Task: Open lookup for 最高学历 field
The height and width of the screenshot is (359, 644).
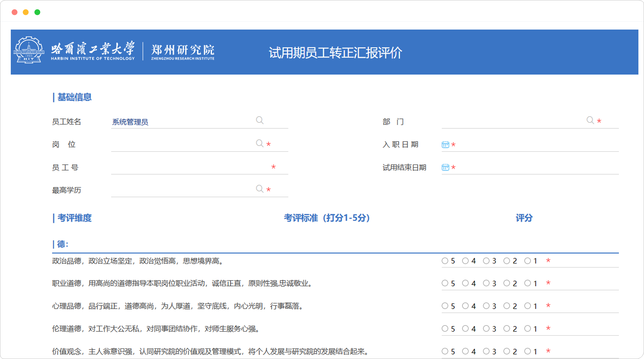Action: pyautogui.click(x=260, y=189)
